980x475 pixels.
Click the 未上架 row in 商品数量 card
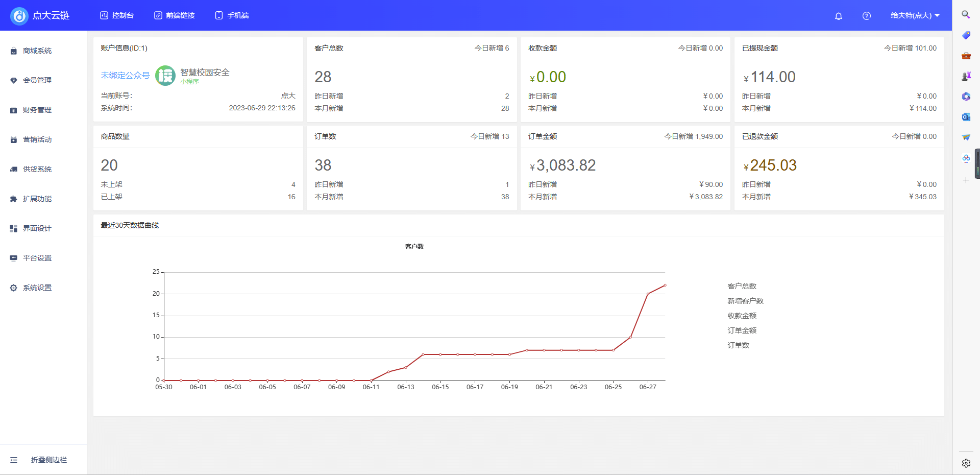pyautogui.click(x=198, y=184)
